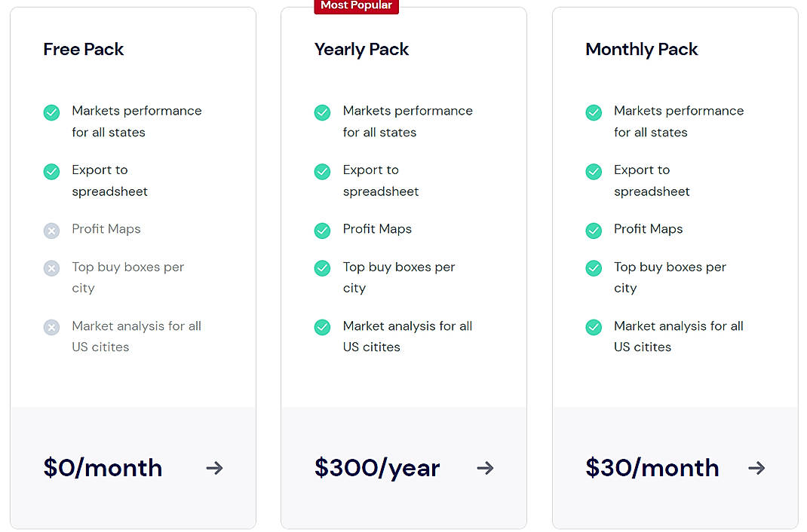Screen dimensions: 807x532
Task: Click the checkmark beside Markets performance in Monthly Pack
Action: click(x=594, y=112)
